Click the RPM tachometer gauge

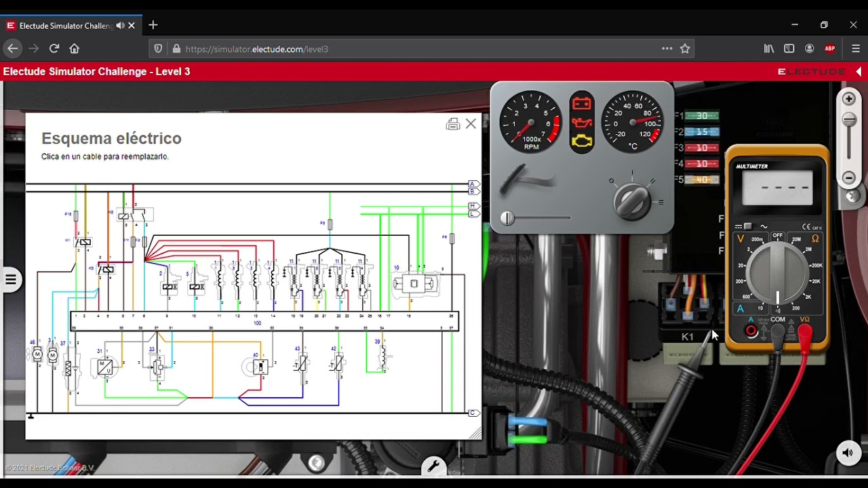[x=531, y=122]
